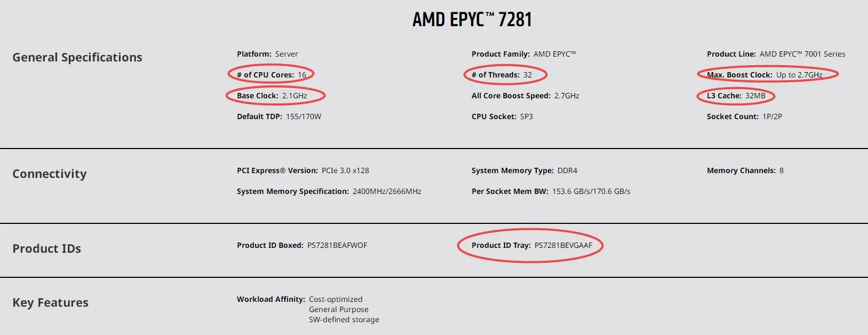868x335 pixels.
Task: Click the 'SW-defined storage' workload affinity text
Action: (344, 320)
